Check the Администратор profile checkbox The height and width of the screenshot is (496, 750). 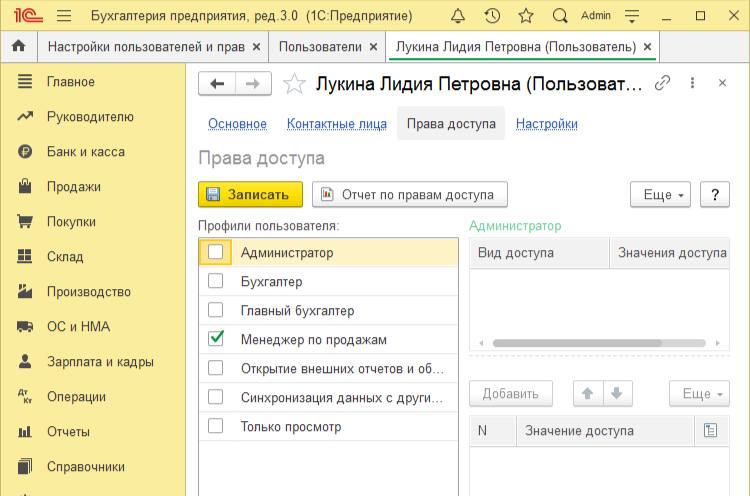coord(216,252)
